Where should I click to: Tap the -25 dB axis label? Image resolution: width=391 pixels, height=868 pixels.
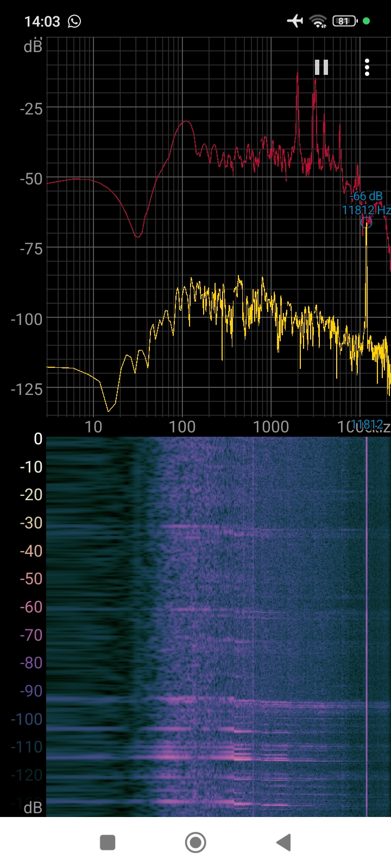[31, 109]
